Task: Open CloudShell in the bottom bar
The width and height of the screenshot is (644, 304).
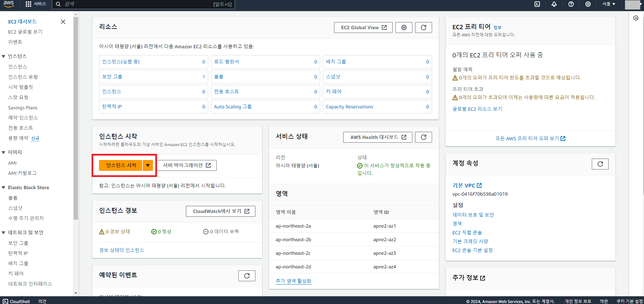Action: point(17,301)
